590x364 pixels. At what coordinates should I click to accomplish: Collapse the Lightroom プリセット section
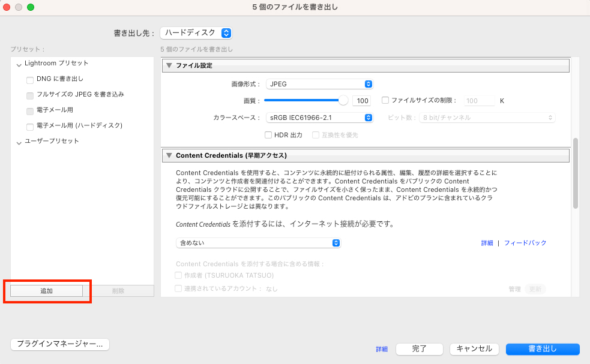coord(19,63)
